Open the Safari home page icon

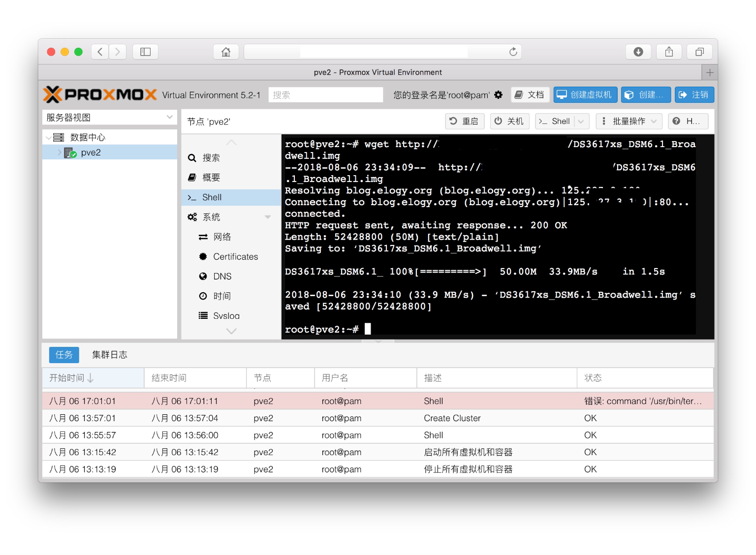pos(226,52)
